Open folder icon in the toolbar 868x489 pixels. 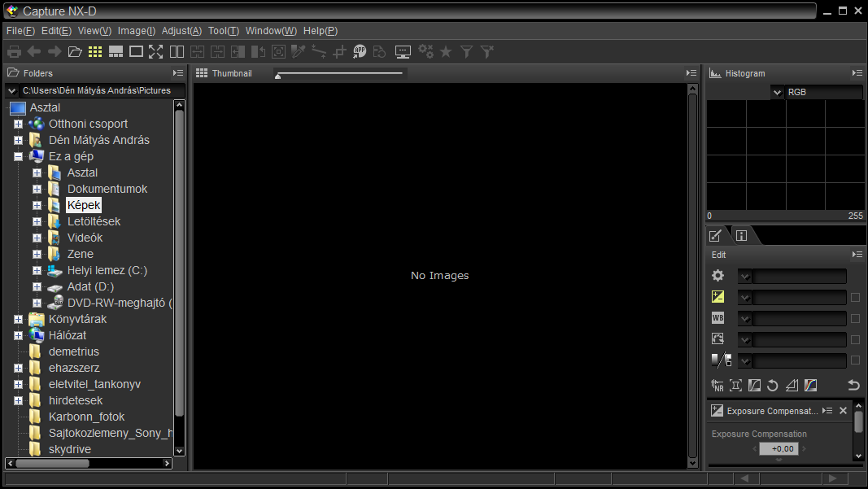[75, 52]
